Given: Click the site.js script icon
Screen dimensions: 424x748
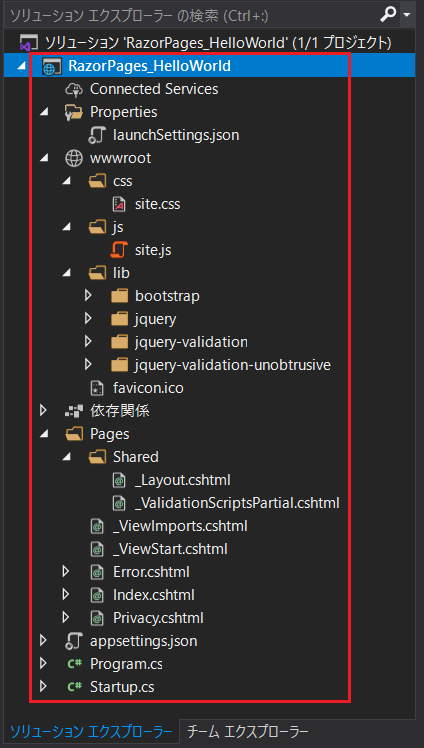Looking at the screenshot, I should pyautogui.click(x=120, y=250).
